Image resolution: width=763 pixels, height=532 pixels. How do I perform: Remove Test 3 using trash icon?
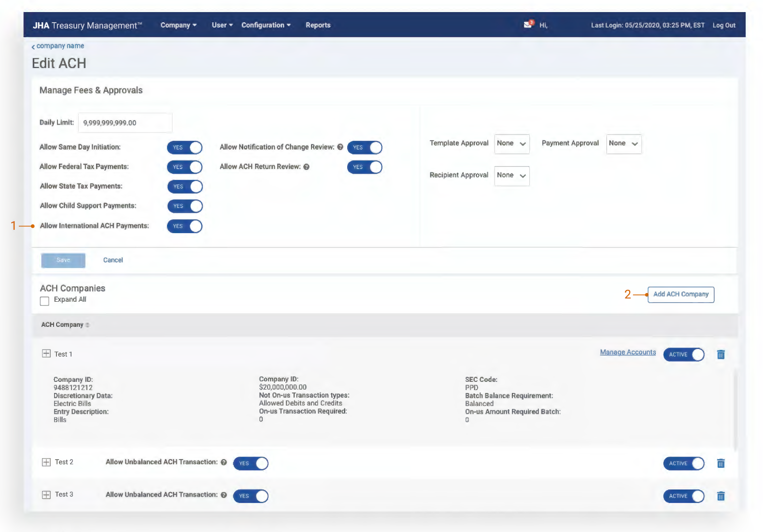coord(721,496)
